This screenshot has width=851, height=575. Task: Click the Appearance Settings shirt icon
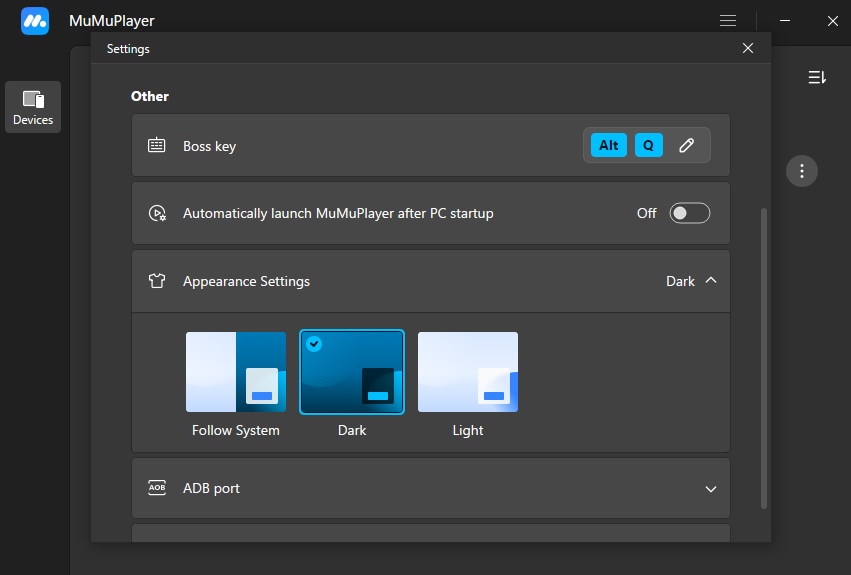(x=157, y=281)
